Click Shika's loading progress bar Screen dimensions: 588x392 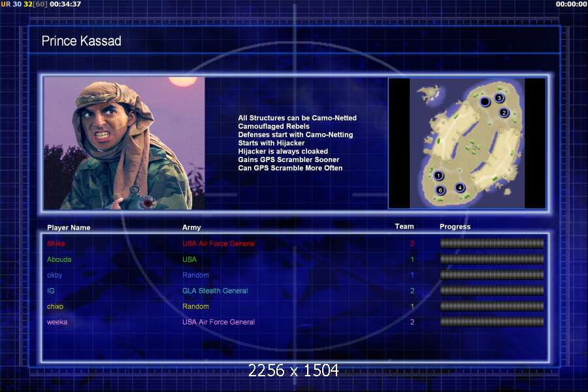point(492,244)
